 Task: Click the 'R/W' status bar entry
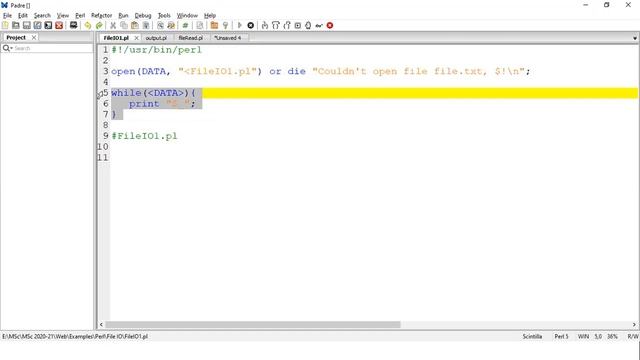pos(633,337)
